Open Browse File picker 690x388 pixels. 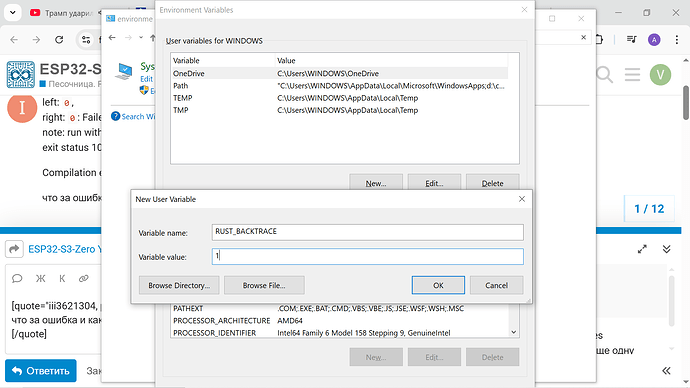tap(264, 285)
